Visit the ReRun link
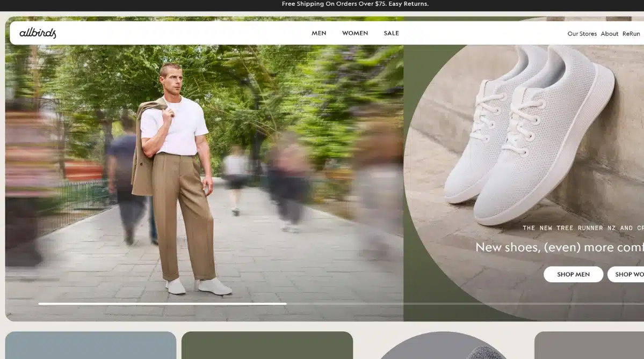644x359 pixels. [631, 34]
